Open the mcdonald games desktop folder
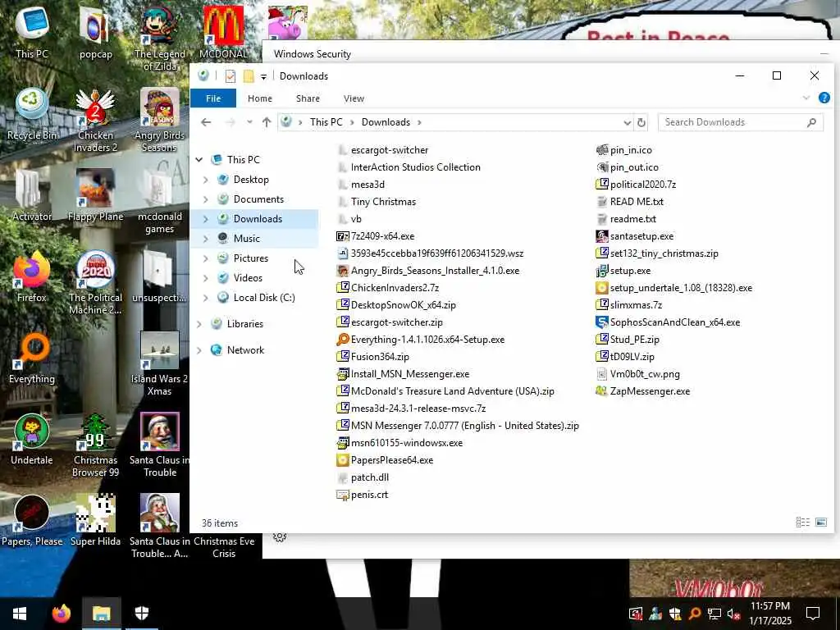The height and width of the screenshot is (630, 840). click(x=159, y=201)
